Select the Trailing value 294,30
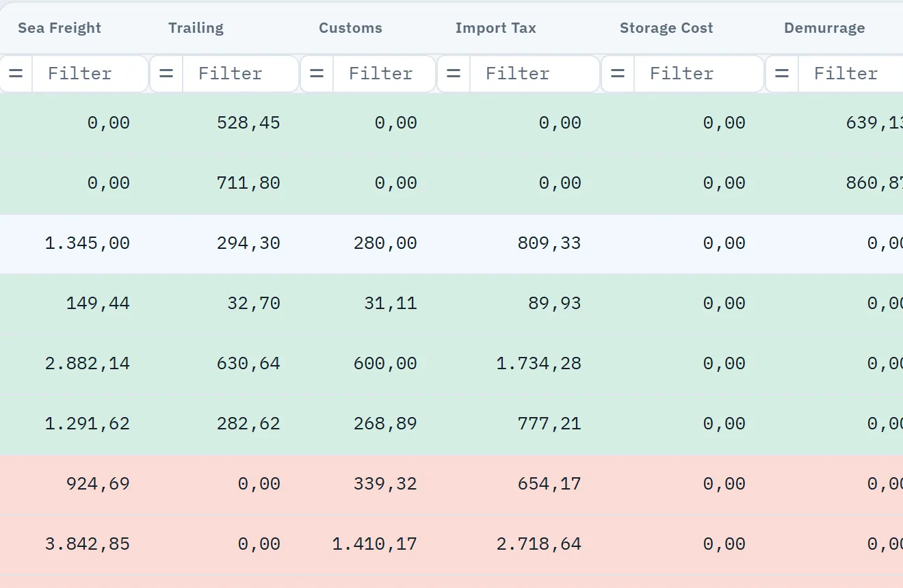903x588 pixels. [x=248, y=243]
